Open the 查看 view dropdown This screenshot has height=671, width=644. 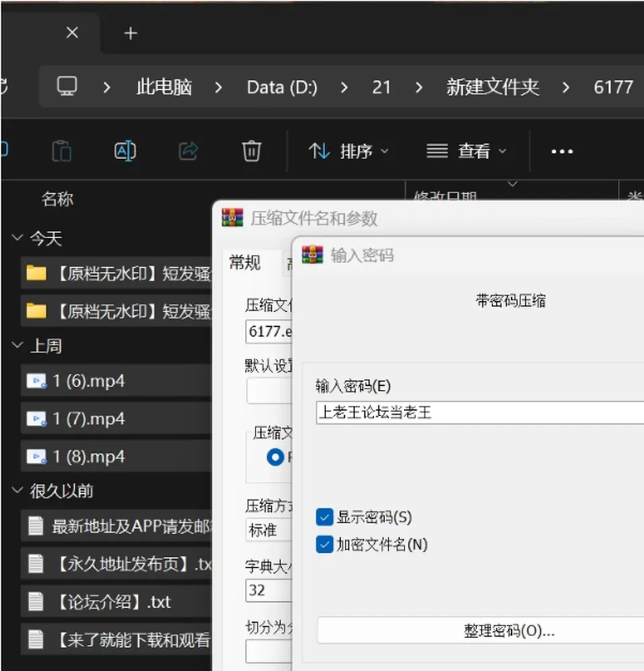[x=466, y=151]
